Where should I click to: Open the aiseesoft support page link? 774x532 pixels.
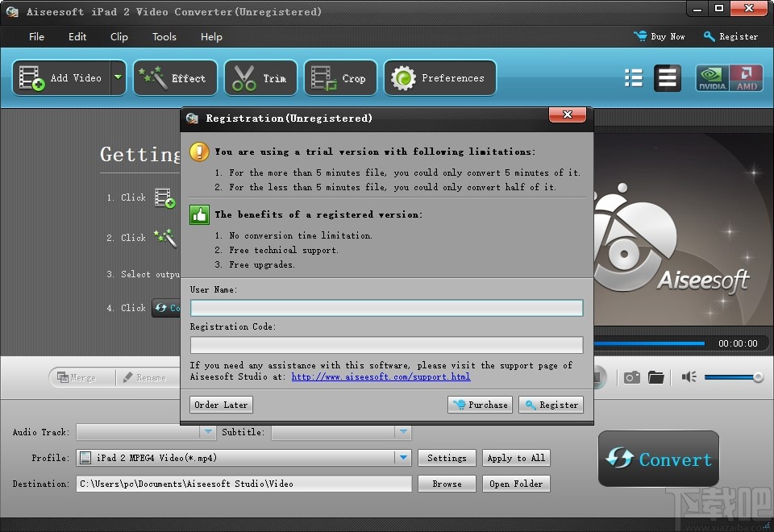click(381, 376)
